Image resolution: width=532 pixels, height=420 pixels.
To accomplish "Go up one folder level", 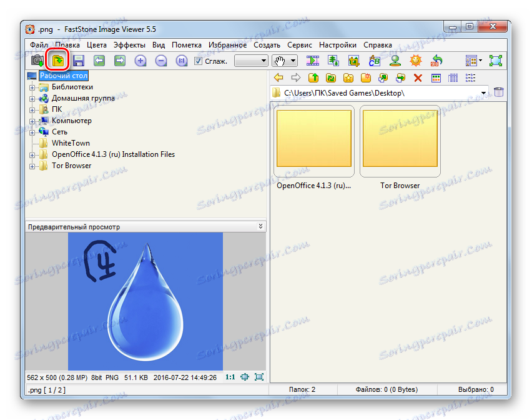I will tap(313, 77).
